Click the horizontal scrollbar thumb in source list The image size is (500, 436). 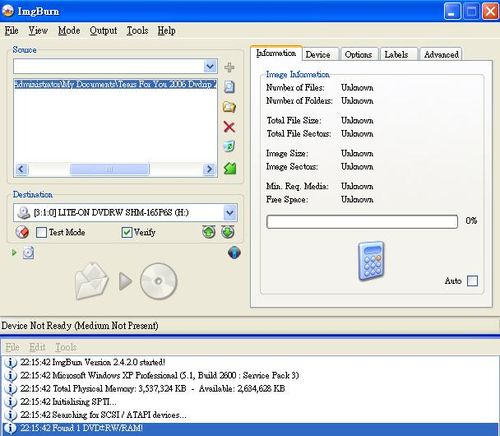click(x=110, y=169)
